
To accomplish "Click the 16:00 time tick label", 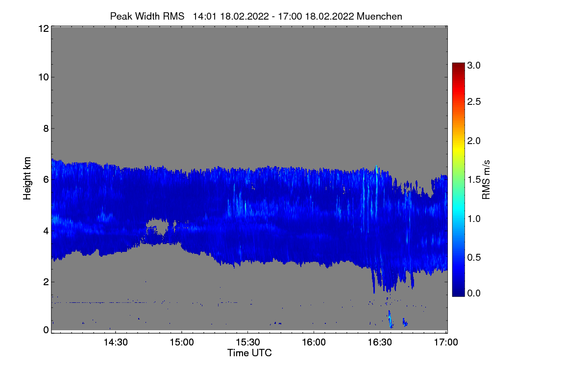I will tap(314, 342).
